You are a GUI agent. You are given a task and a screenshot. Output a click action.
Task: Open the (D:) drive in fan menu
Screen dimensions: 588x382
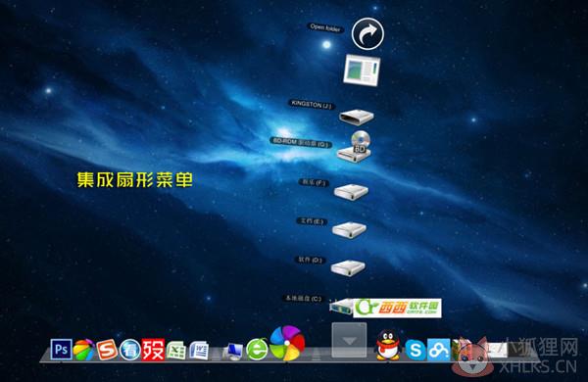348,267
